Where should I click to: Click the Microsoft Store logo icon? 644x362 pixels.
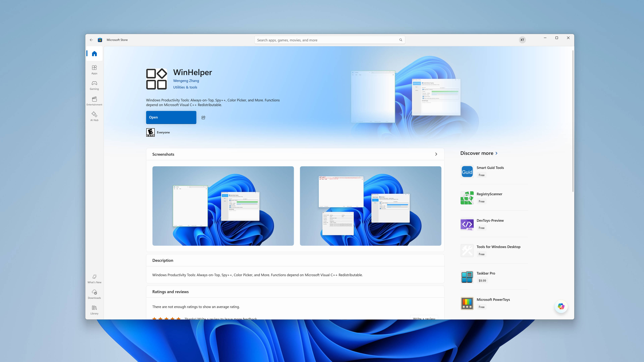tap(100, 40)
